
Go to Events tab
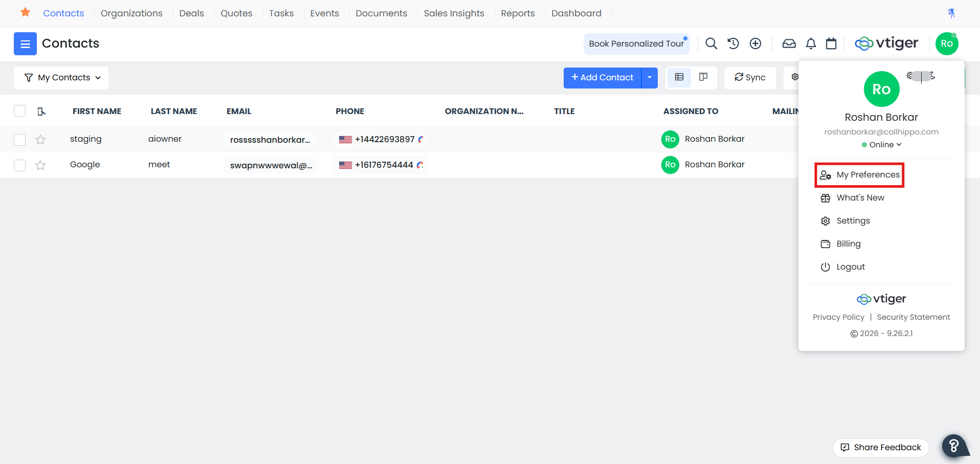pos(324,13)
